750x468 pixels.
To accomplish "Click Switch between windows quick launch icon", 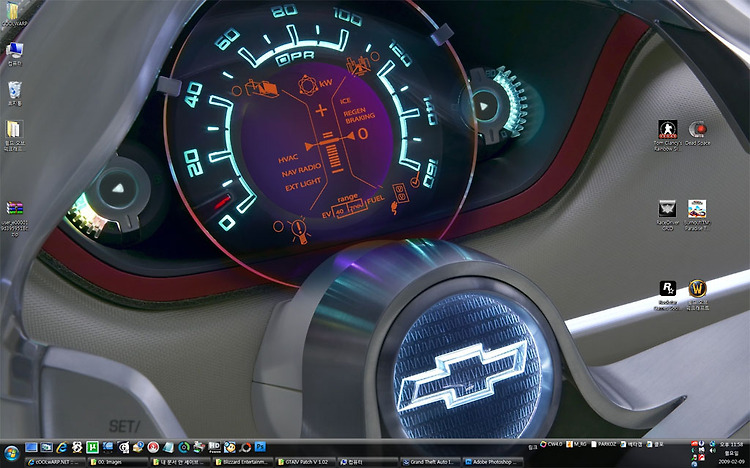I will tap(46, 447).
